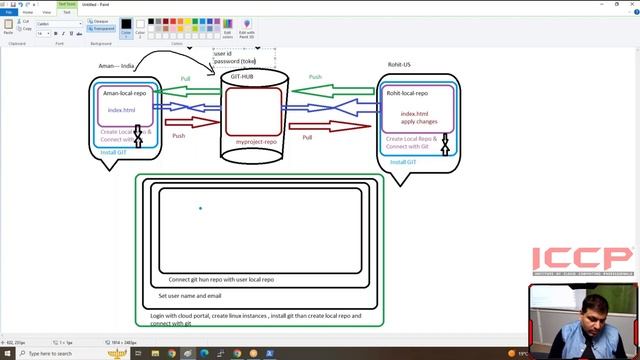Pick the gray palette color

(x=158, y=21)
